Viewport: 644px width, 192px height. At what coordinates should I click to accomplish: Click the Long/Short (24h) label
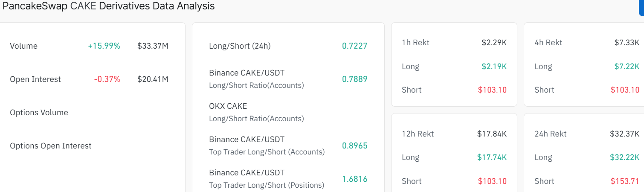(x=240, y=46)
